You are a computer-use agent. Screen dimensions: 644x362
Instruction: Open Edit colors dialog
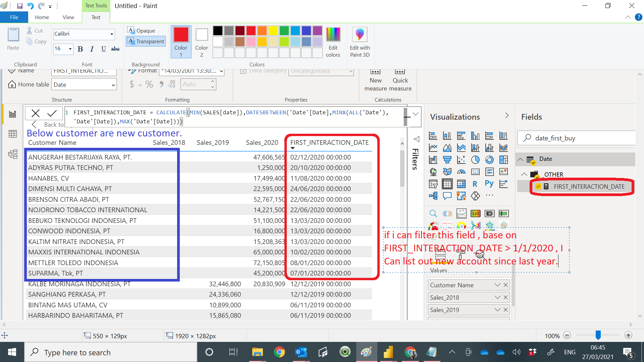(x=333, y=42)
